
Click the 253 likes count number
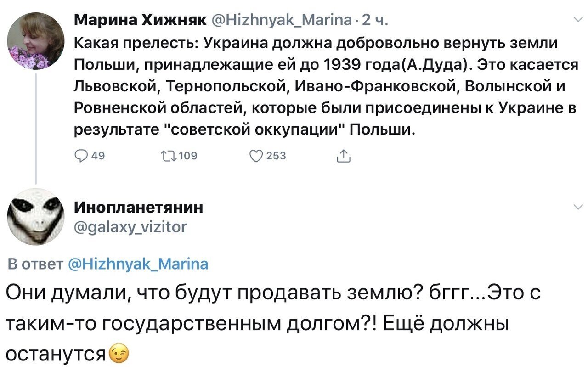[276, 156]
